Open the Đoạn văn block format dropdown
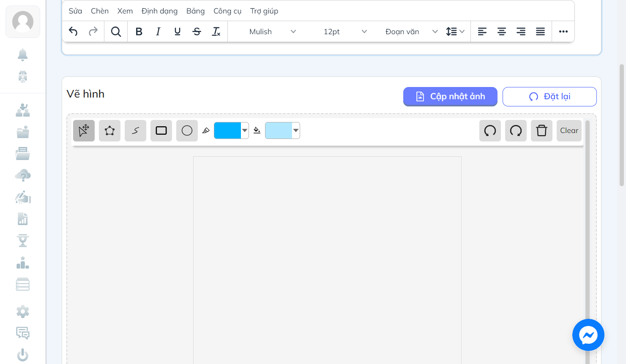Image resolution: width=626 pixels, height=364 pixels. tap(411, 31)
